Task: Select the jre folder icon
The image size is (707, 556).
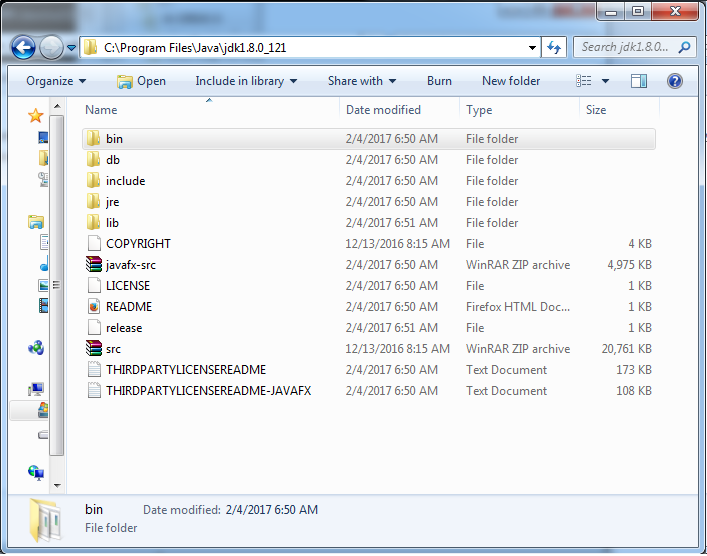Action: (93, 201)
